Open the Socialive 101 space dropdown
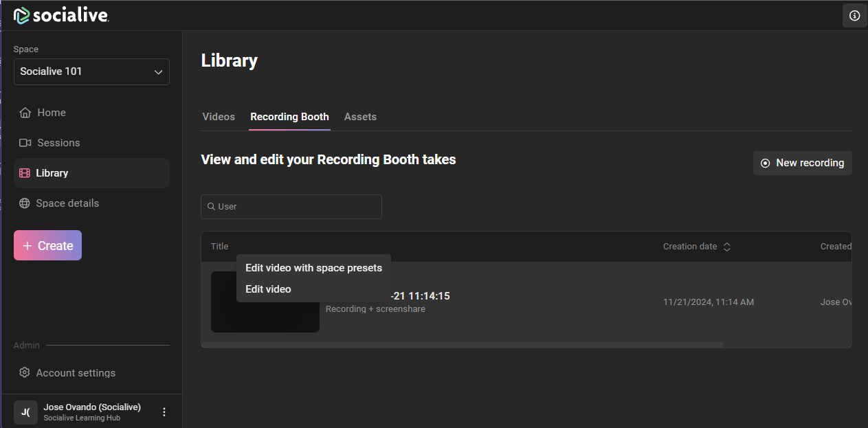This screenshot has height=428, width=868. 91,71
